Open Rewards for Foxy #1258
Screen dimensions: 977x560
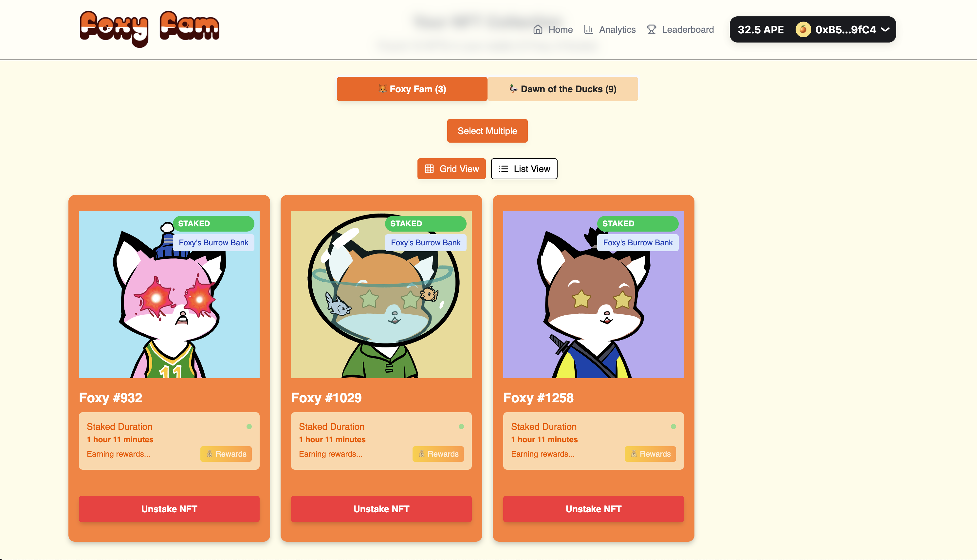pos(650,454)
